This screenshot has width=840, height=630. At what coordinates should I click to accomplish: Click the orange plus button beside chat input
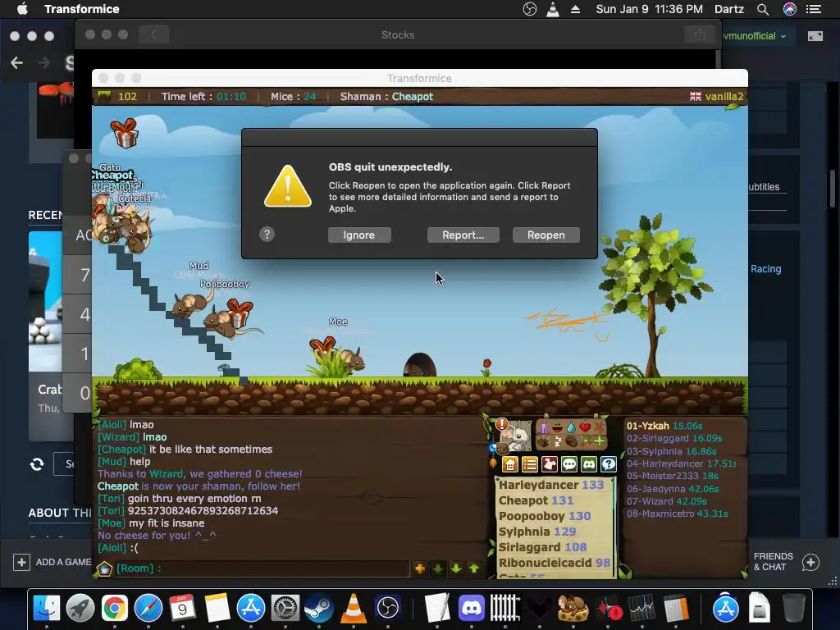click(420, 568)
